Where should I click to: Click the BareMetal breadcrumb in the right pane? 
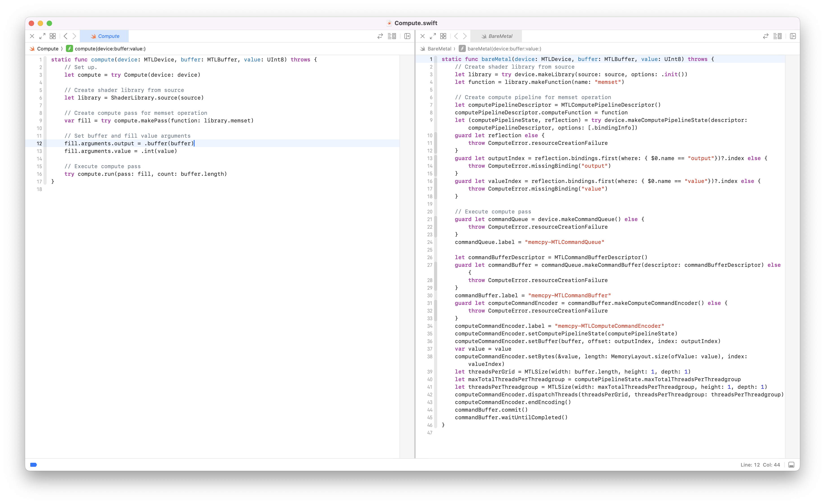coord(439,49)
